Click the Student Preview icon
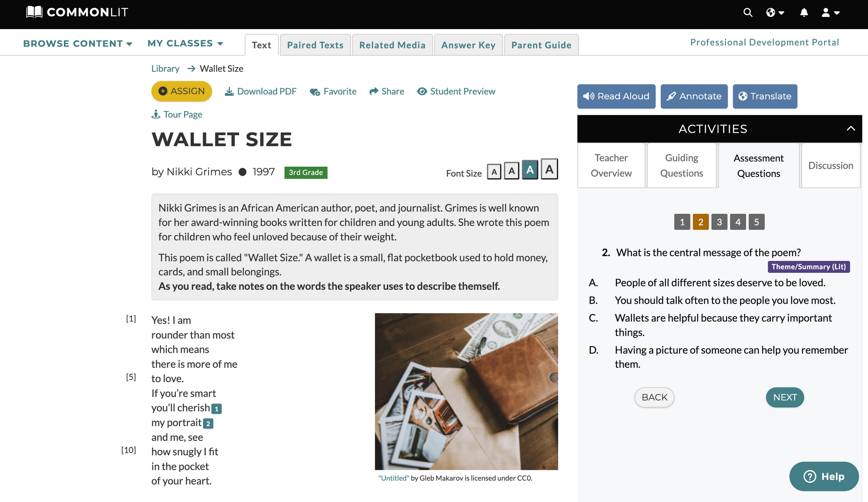 (x=422, y=92)
